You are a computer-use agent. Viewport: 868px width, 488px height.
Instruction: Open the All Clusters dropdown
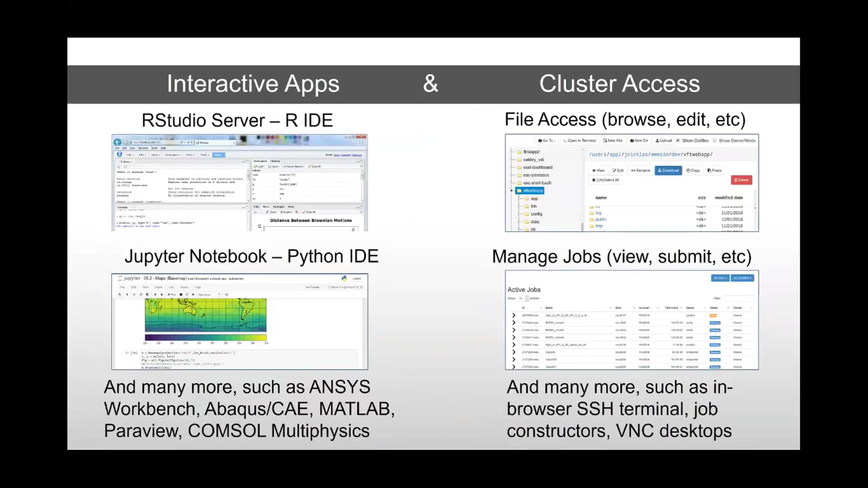point(742,278)
